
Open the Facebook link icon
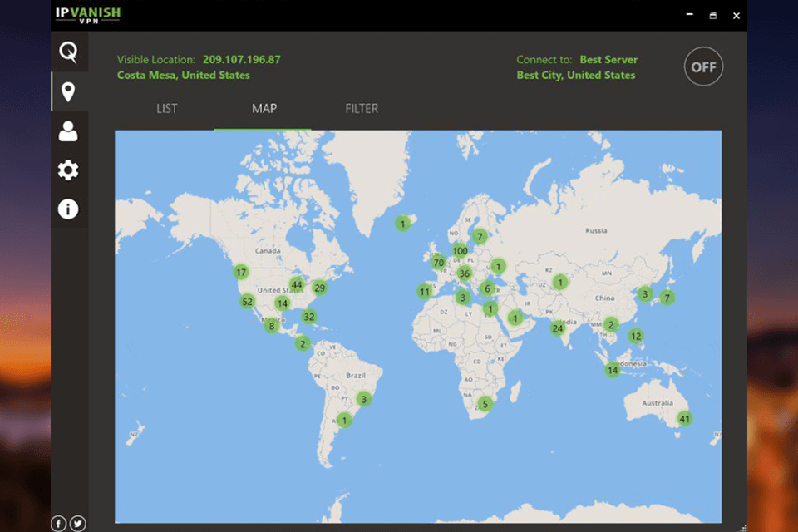click(x=58, y=524)
